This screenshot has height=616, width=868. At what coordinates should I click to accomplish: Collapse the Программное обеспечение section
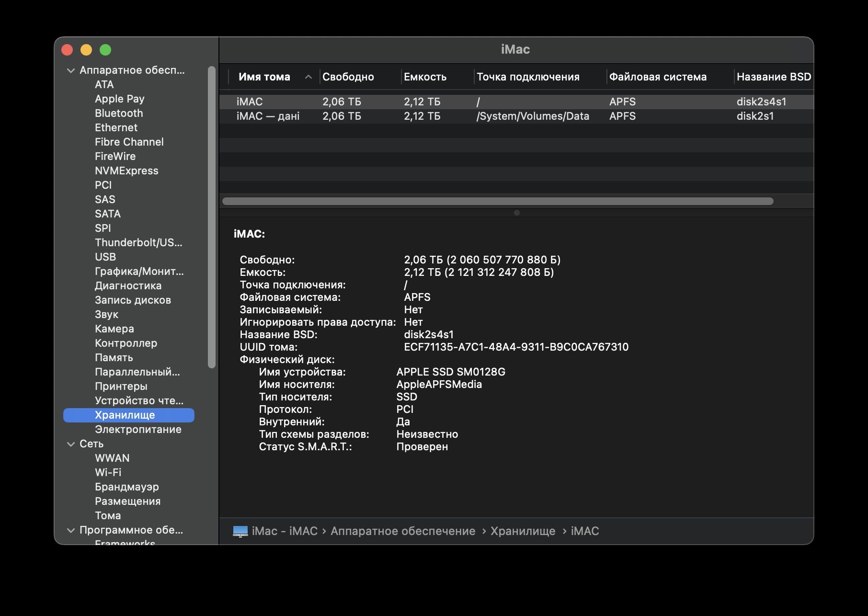pyautogui.click(x=71, y=530)
